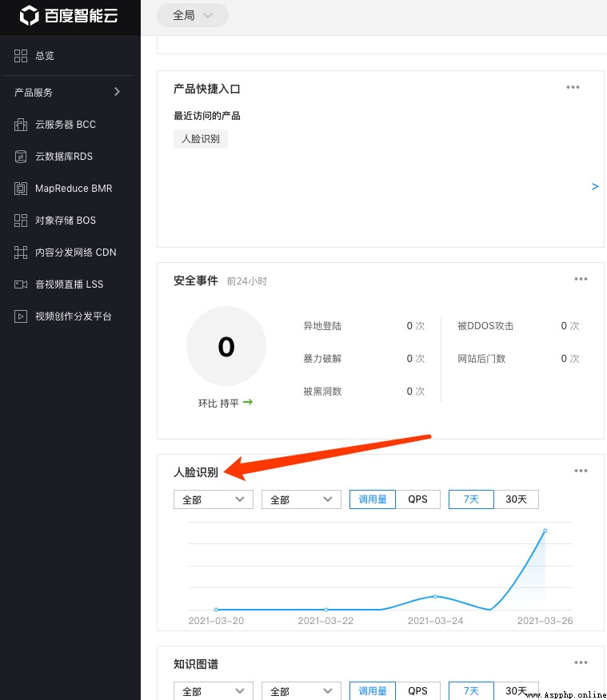Click the chart data point at 2021-03-20
Image resolution: width=607 pixels, height=700 pixels.
[216, 610]
